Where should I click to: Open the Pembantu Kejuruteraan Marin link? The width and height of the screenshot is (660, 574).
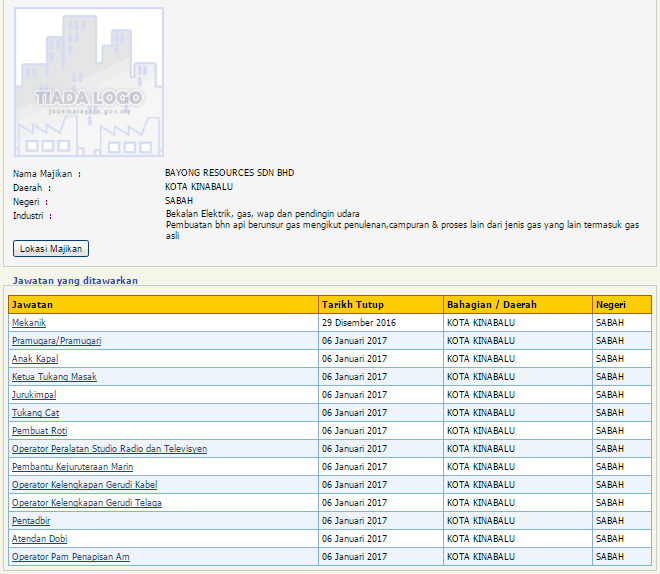coord(72,467)
